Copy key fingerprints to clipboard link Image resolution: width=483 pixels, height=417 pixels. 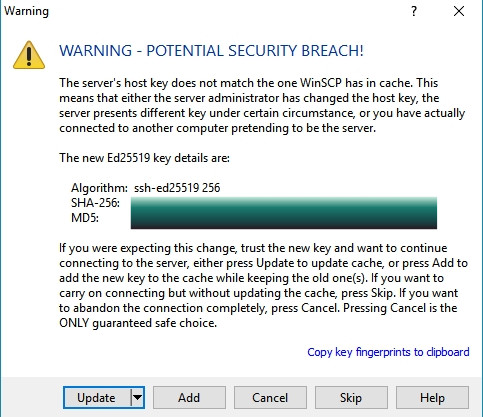388,352
